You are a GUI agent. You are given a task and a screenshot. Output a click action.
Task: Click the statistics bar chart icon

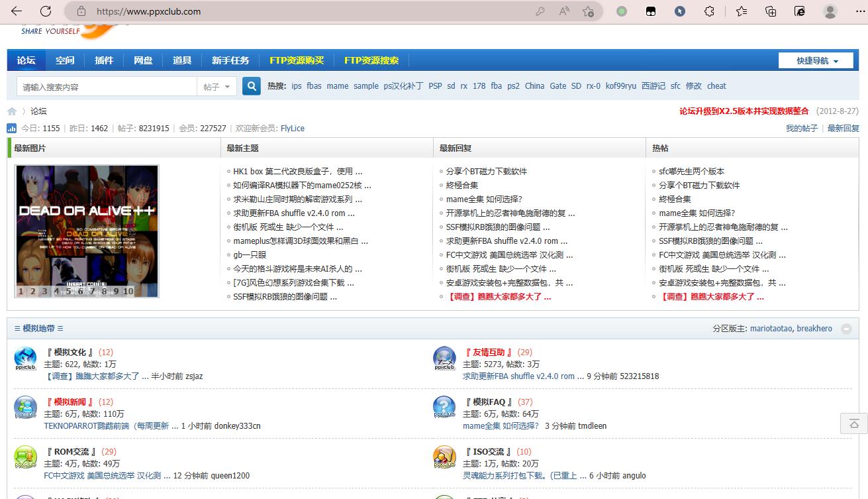pos(12,128)
